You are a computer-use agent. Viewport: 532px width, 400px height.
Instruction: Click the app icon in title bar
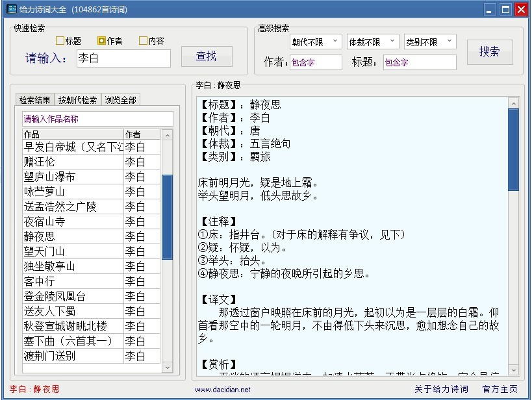[x=11, y=9]
